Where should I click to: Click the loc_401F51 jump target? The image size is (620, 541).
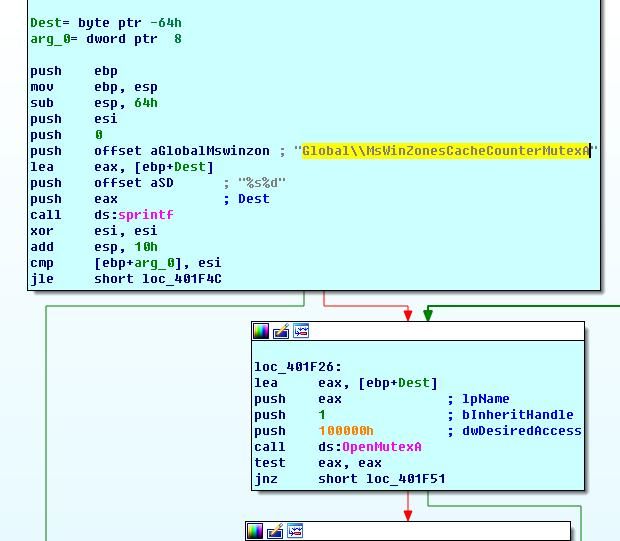click(x=406, y=479)
